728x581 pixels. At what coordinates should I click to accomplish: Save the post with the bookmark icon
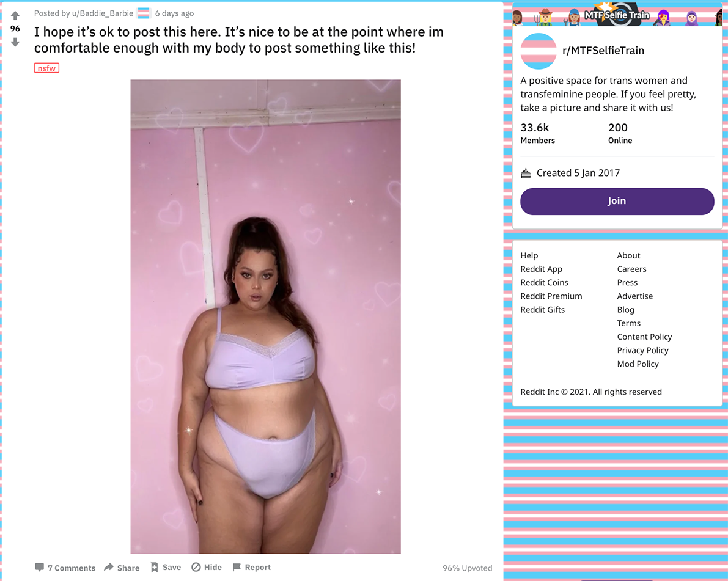154,567
